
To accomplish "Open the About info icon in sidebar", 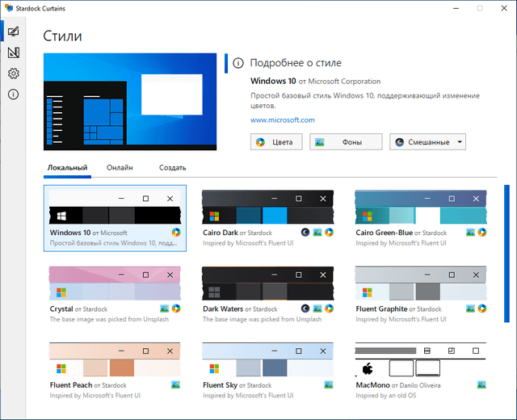I will 13,94.
